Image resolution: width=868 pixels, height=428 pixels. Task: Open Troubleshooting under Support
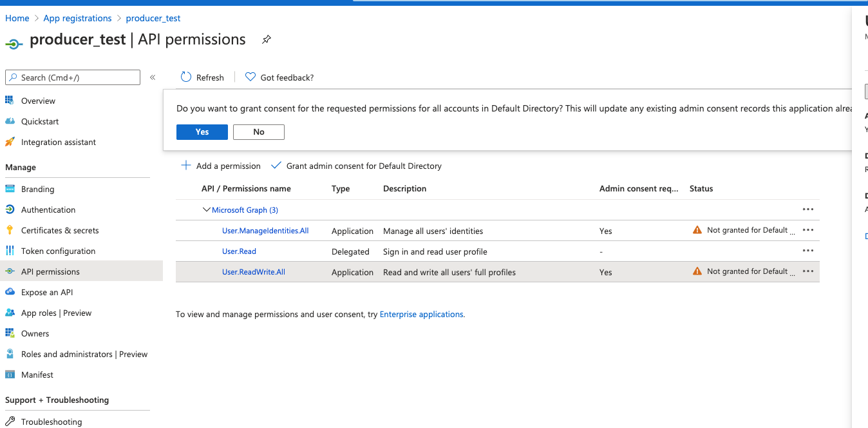click(x=52, y=422)
